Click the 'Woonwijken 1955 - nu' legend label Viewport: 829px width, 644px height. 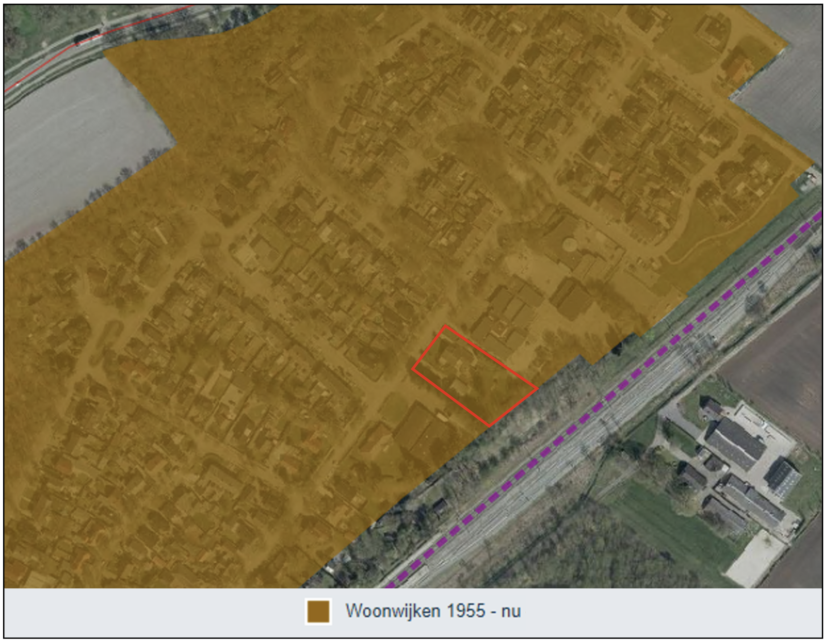(x=433, y=611)
